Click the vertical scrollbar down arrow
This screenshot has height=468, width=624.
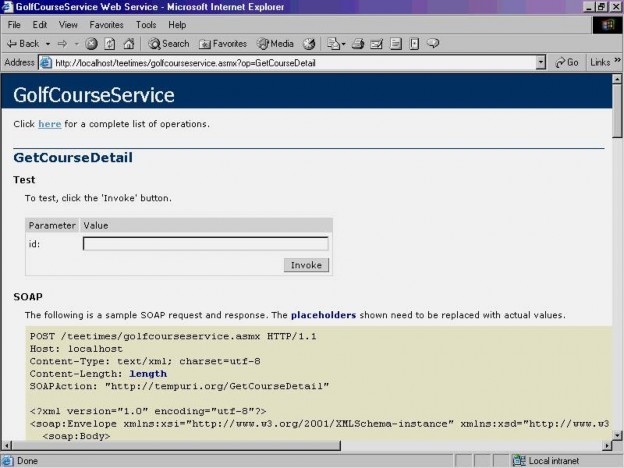pos(617,446)
